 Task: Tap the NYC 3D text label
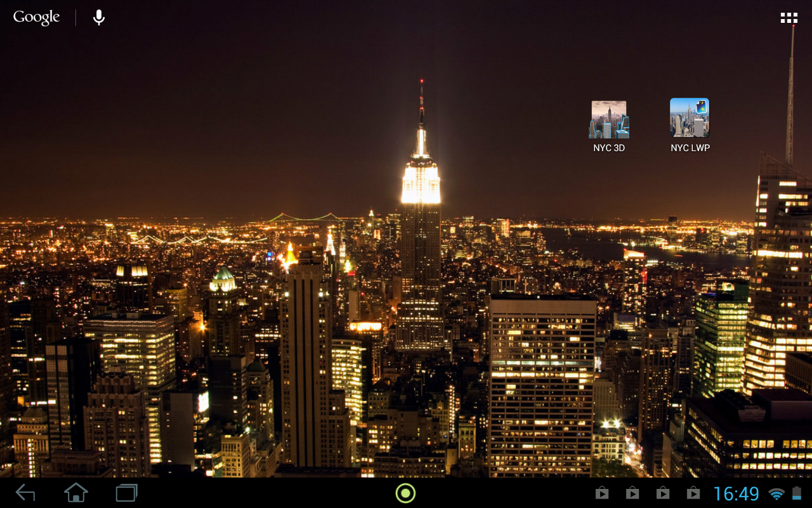609,148
